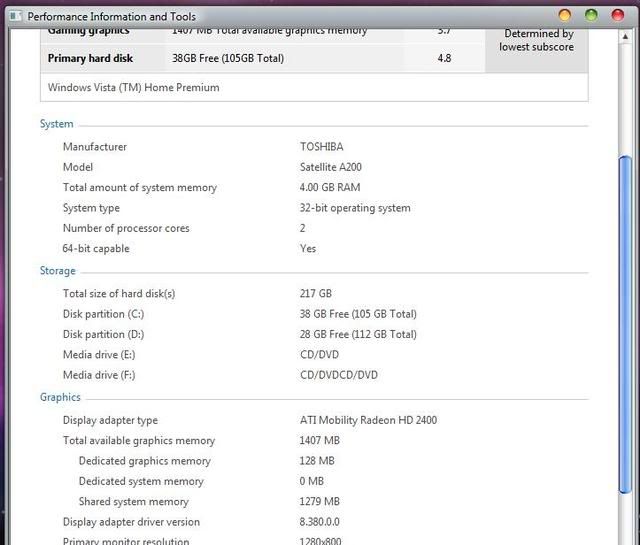Click the ATI Mobility Radeon HD 2400 text
Screen dimensions: 640x545
(368, 420)
